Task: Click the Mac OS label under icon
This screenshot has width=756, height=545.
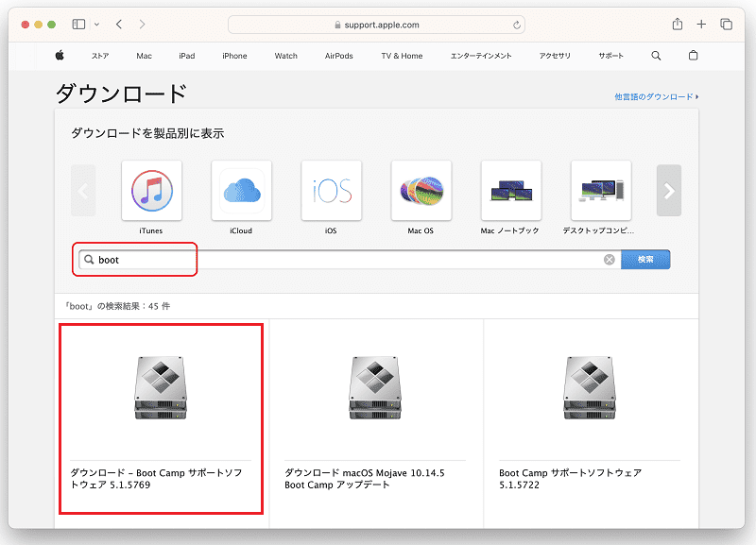Action: [x=421, y=230]
